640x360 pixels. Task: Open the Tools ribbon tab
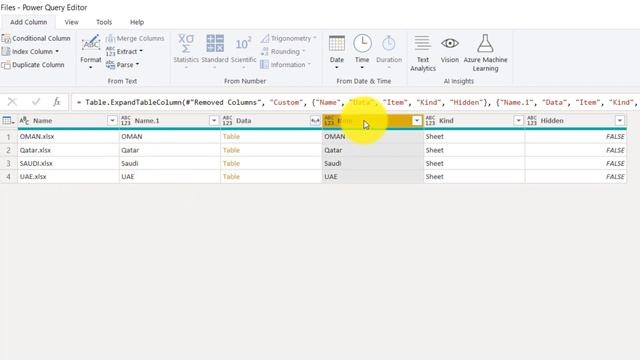coord(104,22)
